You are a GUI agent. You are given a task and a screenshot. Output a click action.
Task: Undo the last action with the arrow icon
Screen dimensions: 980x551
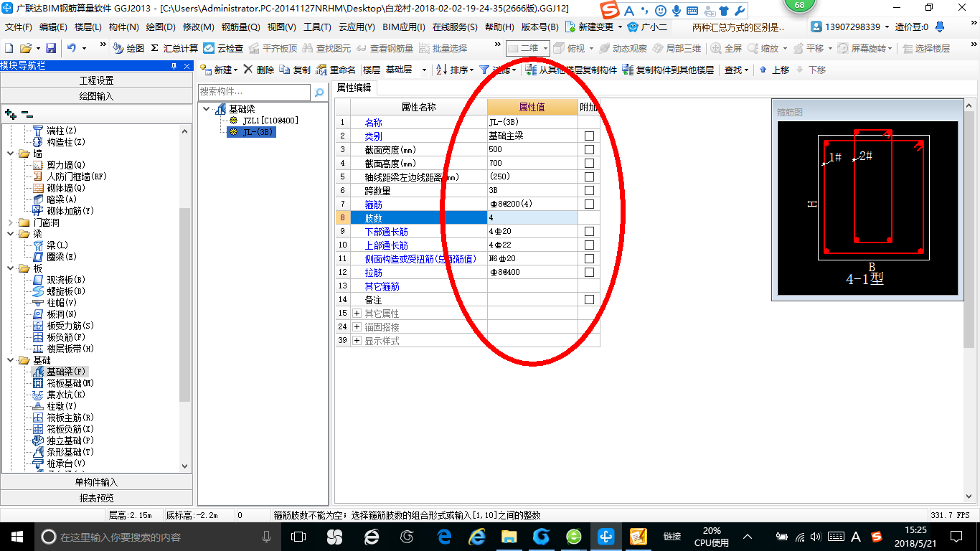point(72,48)
